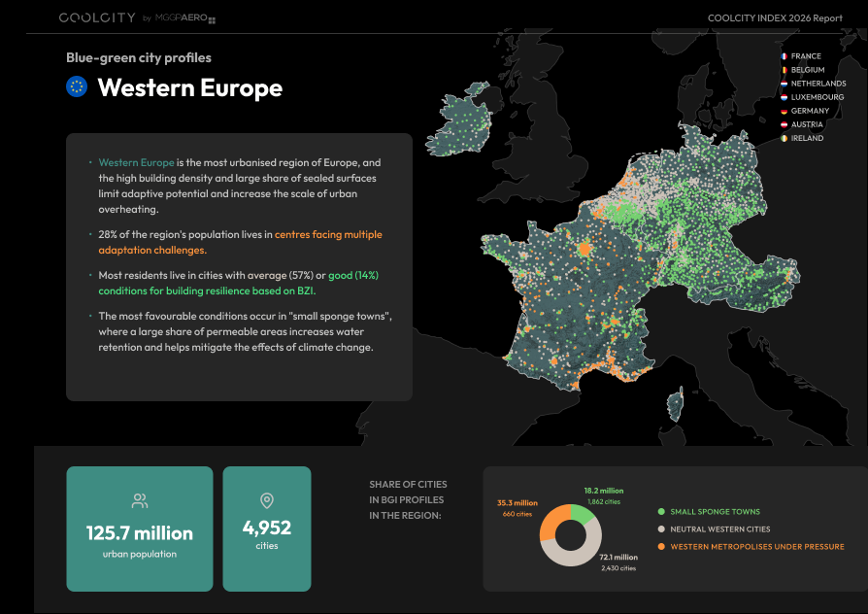Click the 'SHARE OF CITIES IN BGI PROFILES' caption
The image size is (868, 614).
[408, 499]
